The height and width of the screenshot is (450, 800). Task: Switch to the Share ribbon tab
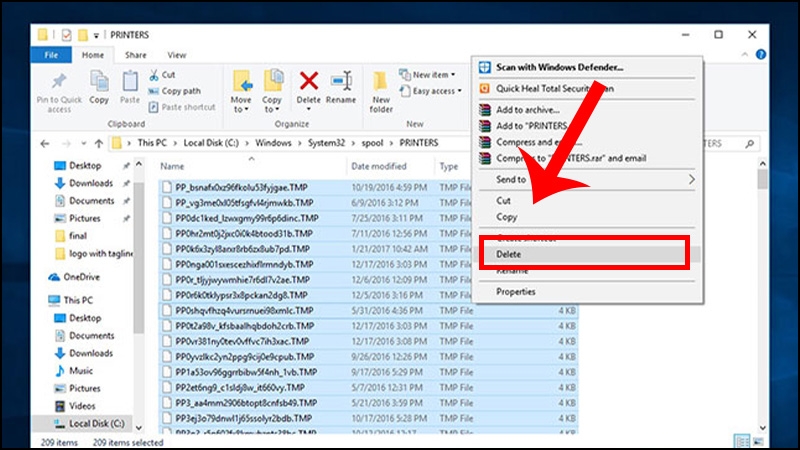coord(136,55)
